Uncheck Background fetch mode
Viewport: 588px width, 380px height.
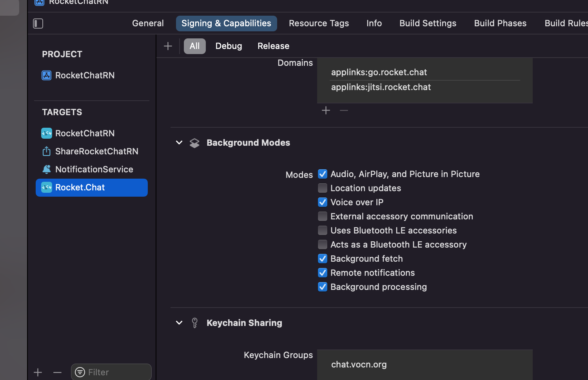(323, 259)
